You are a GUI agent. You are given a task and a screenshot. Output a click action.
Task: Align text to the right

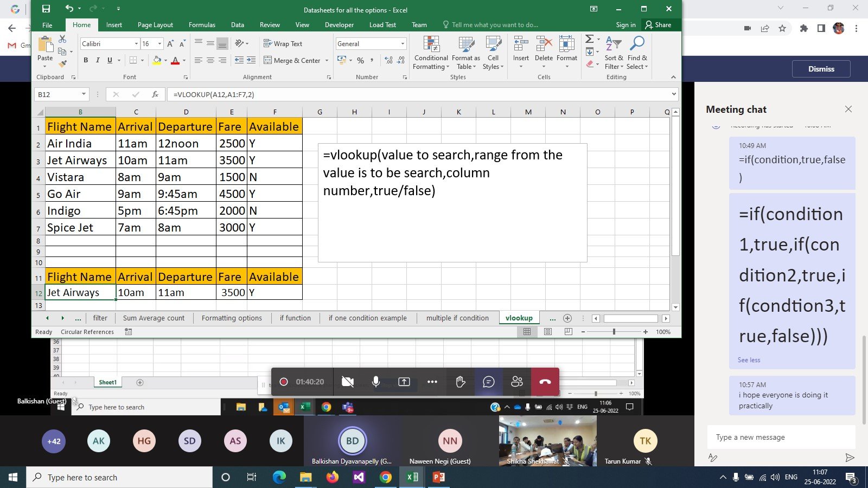[x=222, y=60]
